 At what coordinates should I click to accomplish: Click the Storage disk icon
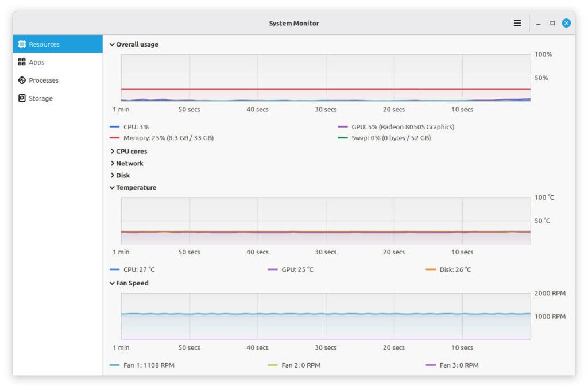22,98
